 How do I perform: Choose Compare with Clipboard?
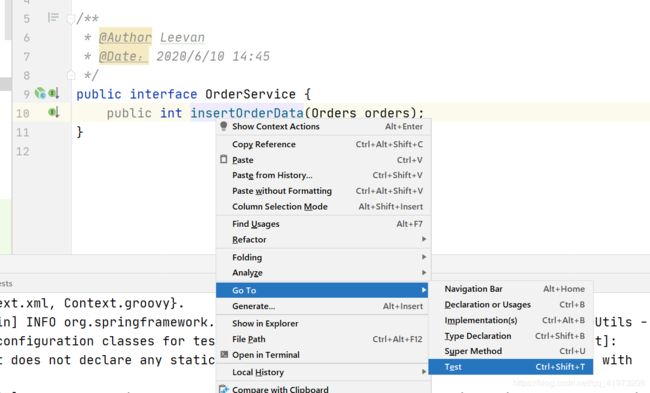(324, 389)
